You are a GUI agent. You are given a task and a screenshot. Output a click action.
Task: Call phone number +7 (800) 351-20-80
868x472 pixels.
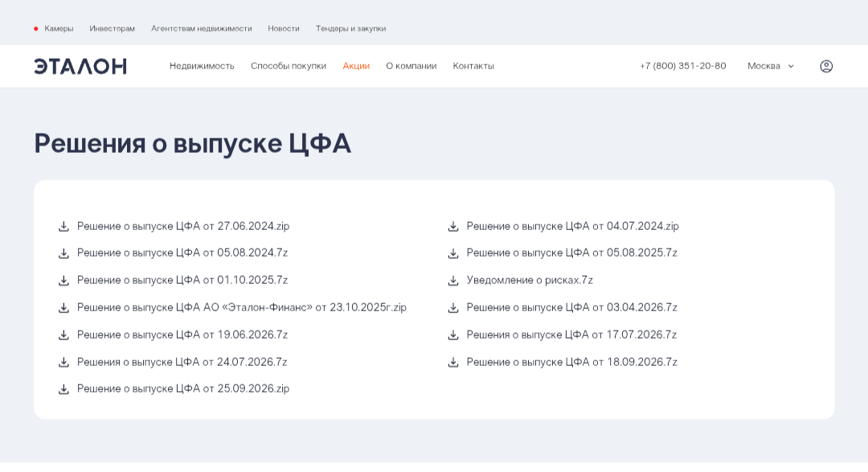pyautogui.click(x=682, y=66)
